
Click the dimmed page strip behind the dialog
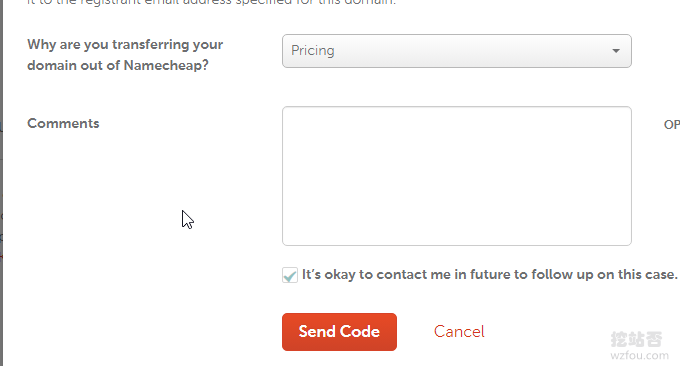pyautogui.click(x=1, y=183)
